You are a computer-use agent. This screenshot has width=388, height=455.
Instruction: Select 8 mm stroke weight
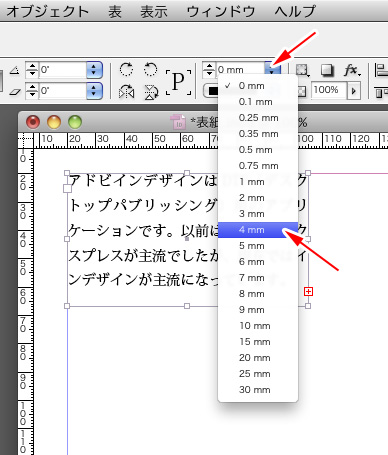pyautogui.click(x=258, y=294)
